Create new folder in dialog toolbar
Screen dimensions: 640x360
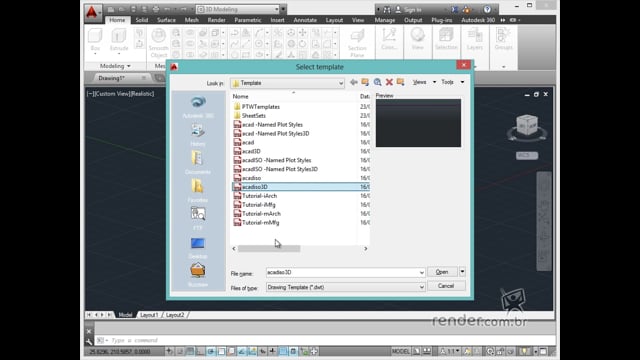pyautogui.click(x=400, y=82)
